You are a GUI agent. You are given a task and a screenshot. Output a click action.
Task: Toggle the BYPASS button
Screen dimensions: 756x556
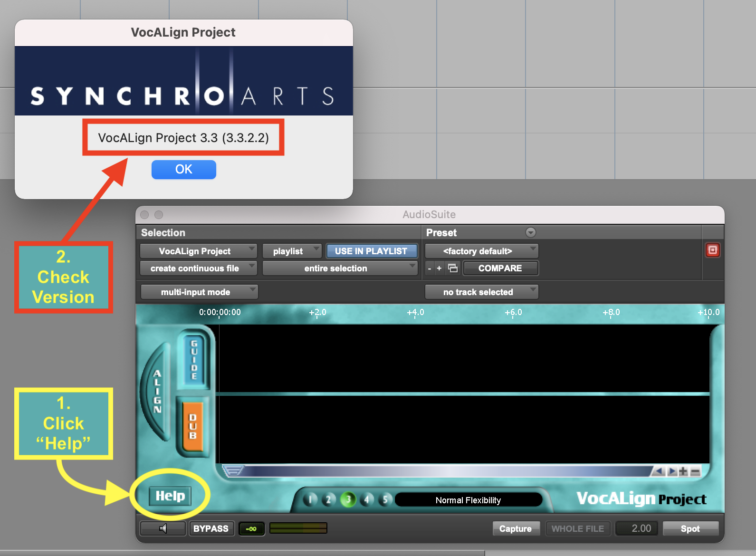[211, 528]
